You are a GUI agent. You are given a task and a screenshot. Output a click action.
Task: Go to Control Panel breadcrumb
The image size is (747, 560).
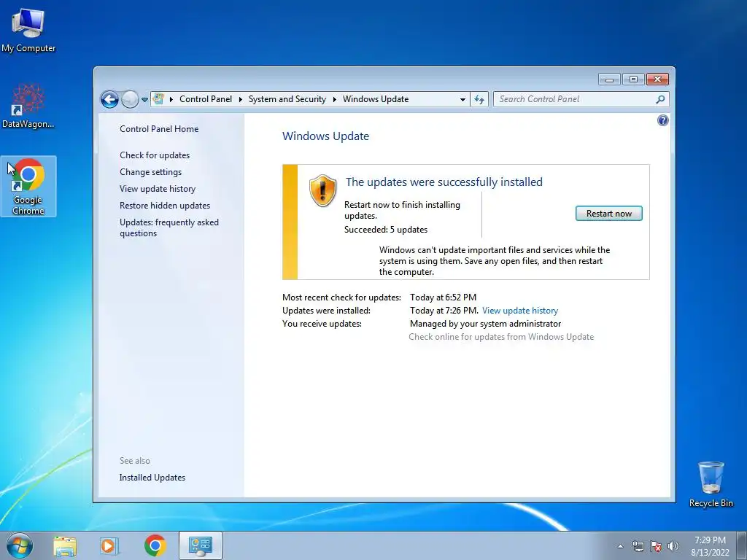point(205,99)
